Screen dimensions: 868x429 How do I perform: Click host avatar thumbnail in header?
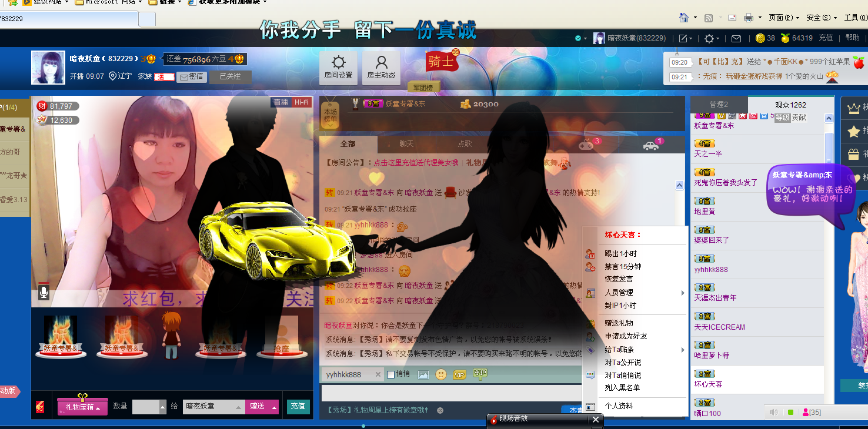coord(48,68)
